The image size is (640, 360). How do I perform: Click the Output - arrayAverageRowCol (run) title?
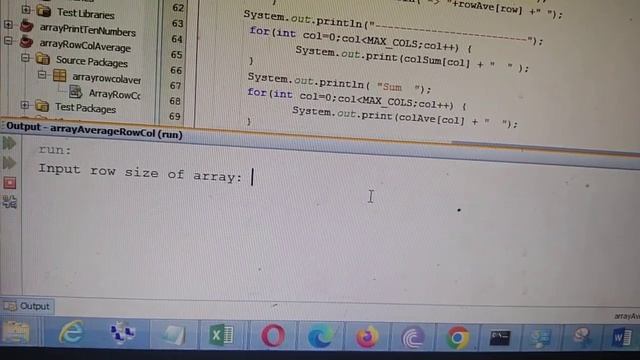pyautogui.click(x=94, y=130)
